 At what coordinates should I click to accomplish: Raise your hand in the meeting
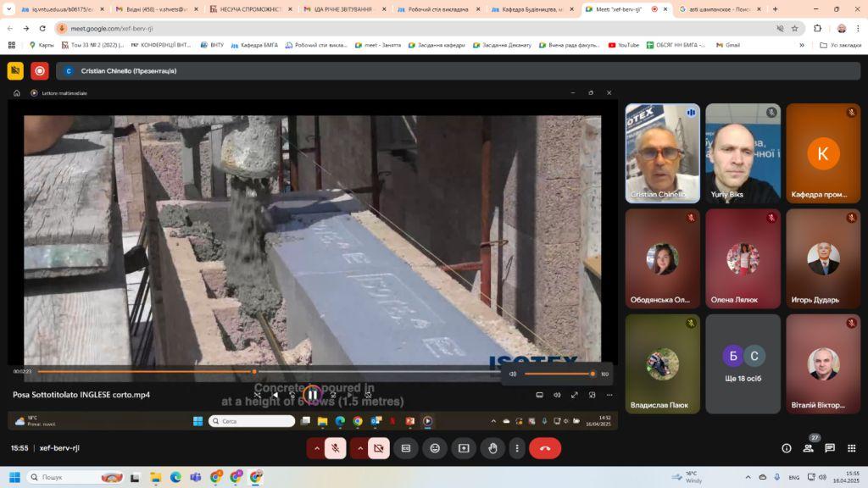[x=492, y=448]
